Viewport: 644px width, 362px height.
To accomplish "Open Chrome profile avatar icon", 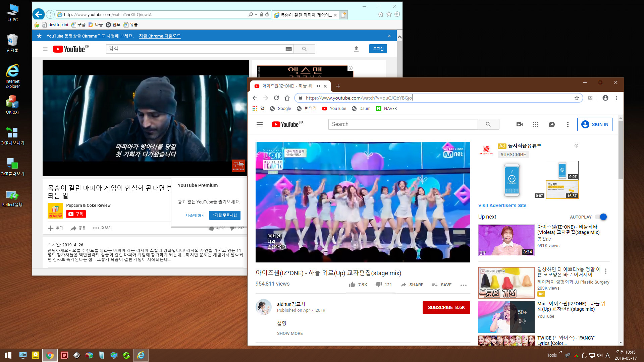I will pos(605,98).
